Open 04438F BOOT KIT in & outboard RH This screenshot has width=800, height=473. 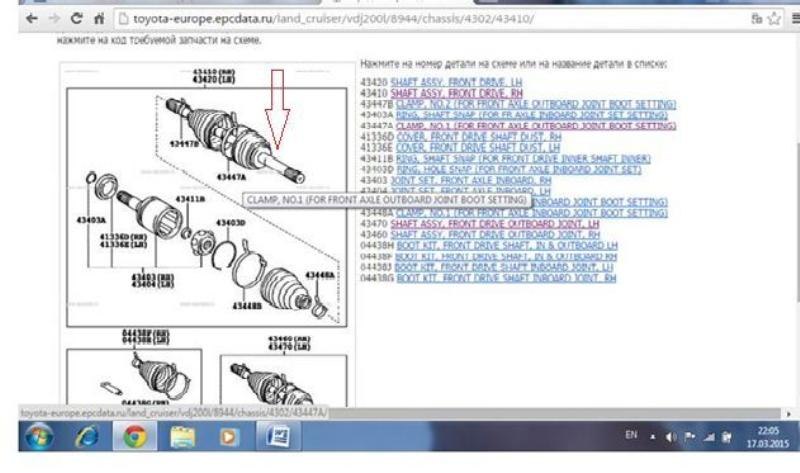pyautogui.click(x=506, y=257)
